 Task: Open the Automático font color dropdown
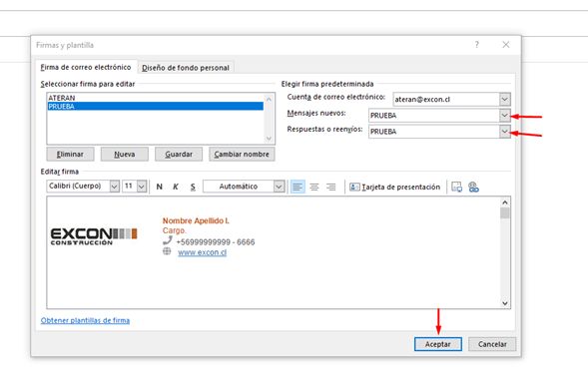[279, 187]
